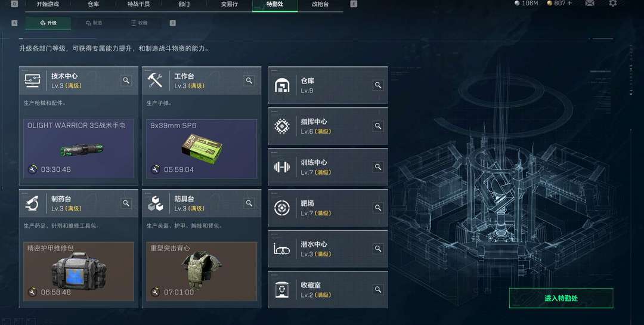Open the 改枪台 tab
Image resolution: width=644 pixels, height=325 pixels.
tap(320, 4)
